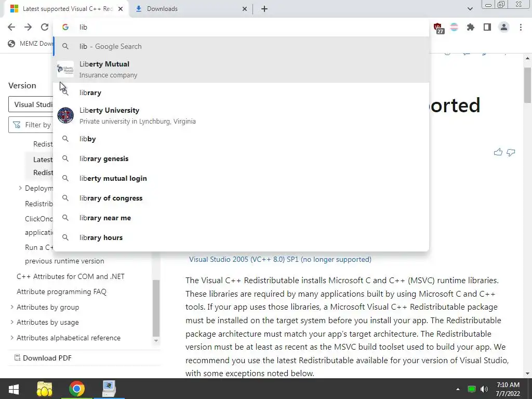Click the address bar containing 'lib'
Screen dimensions: 532x399
(241, 27)
